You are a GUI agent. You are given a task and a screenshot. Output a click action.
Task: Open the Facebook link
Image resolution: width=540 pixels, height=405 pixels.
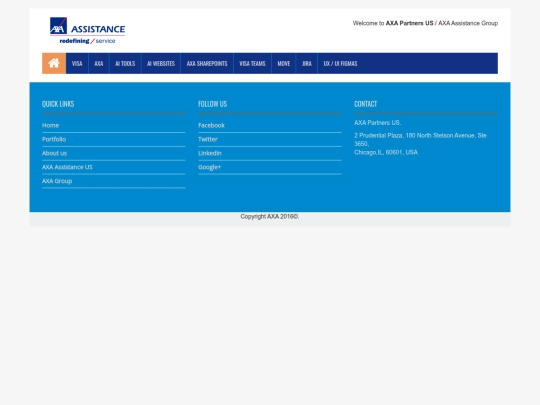[211, 125]
